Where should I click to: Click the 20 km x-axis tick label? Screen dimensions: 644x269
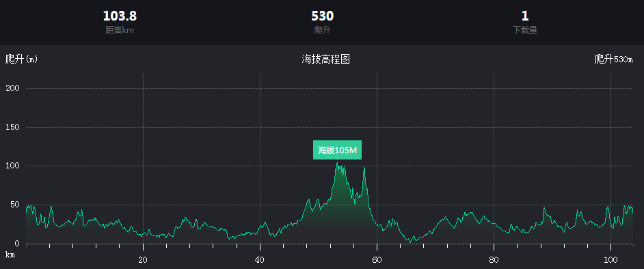click(143, 259)
